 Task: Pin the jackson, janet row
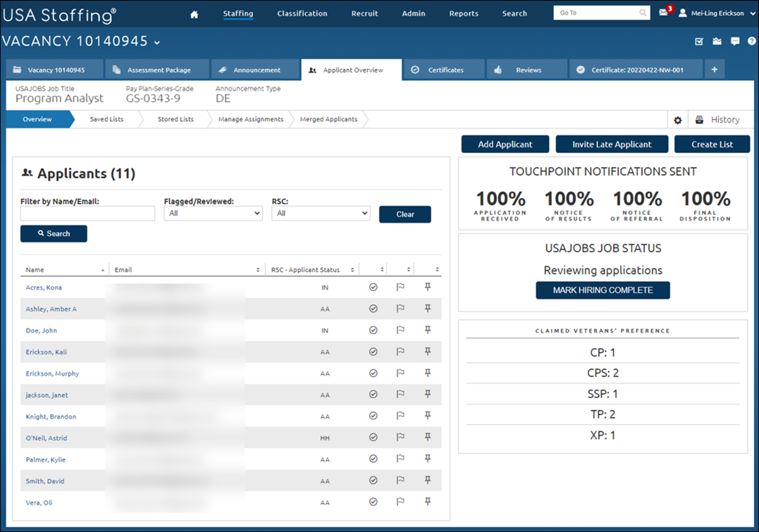(428, 394)
